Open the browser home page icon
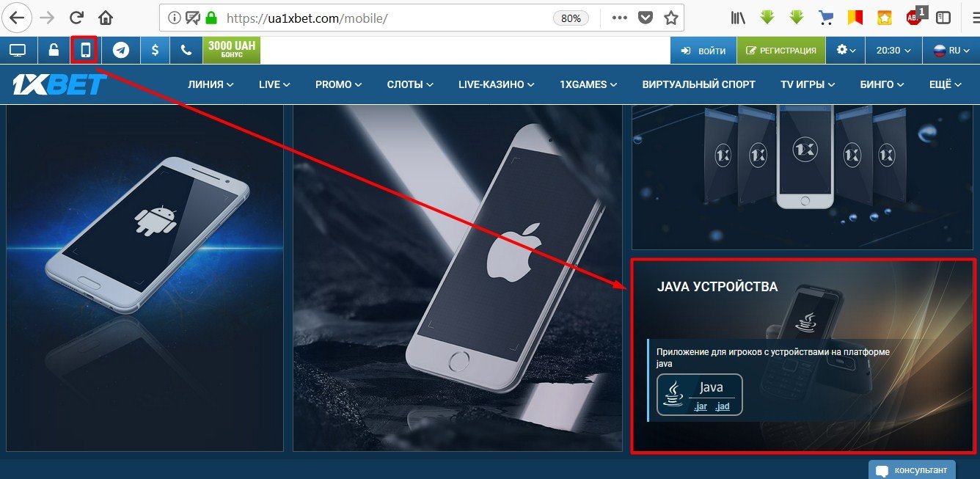 click(106, 18)
